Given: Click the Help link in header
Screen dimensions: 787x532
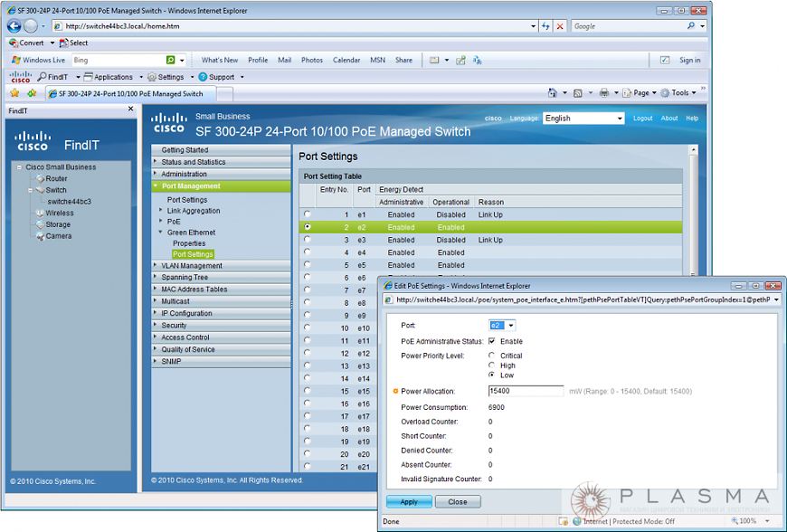Looking at the screenshot, I should pos(692,119).
